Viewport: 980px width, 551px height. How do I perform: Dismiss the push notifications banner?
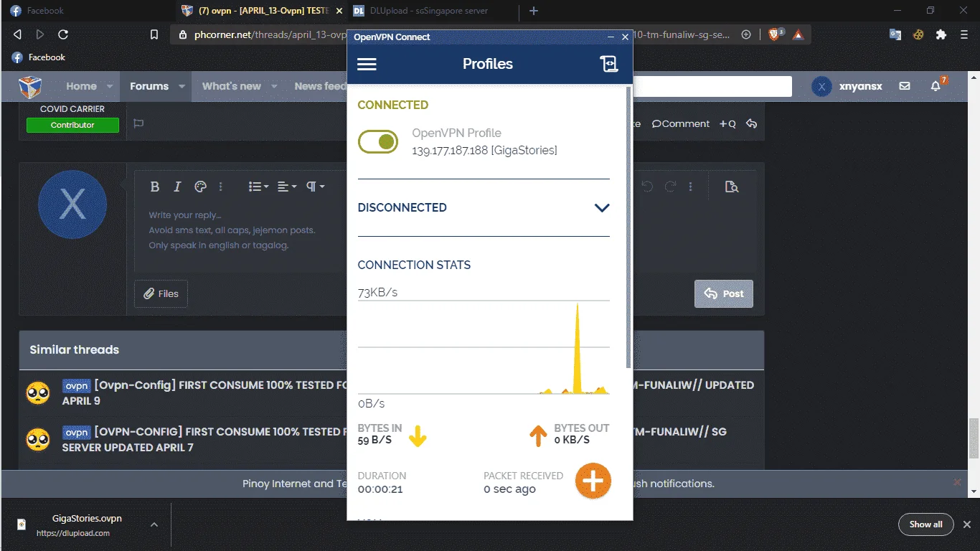956,482
